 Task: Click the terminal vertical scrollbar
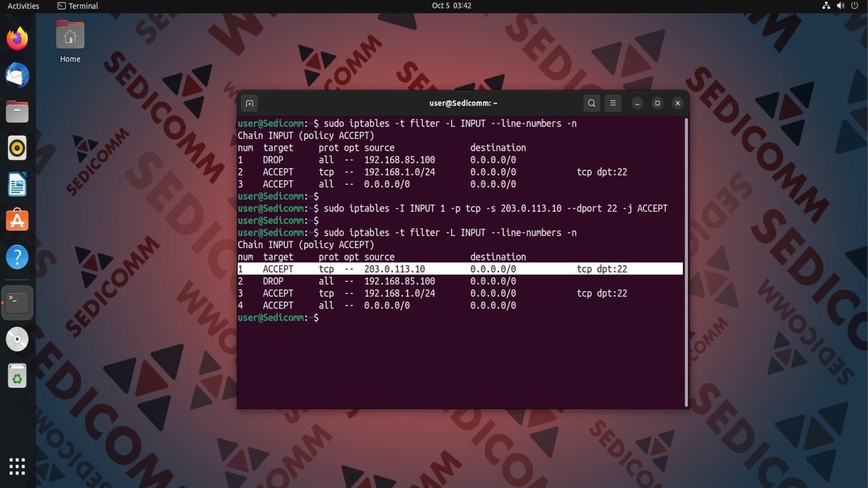point(686,262)
